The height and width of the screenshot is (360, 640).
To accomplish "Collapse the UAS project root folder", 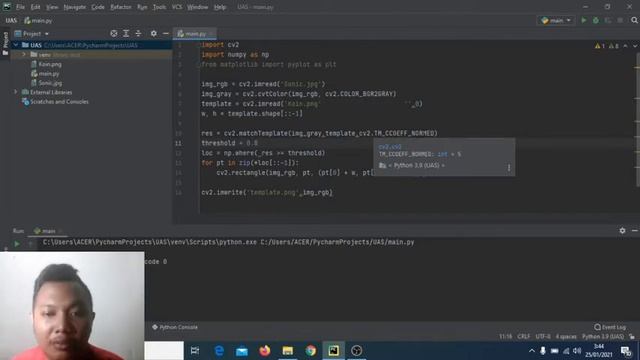I will [16, 45].
